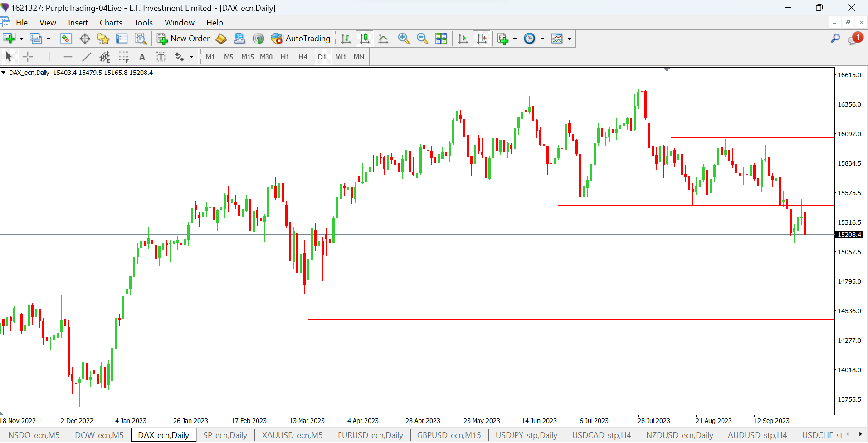This screenshot has width=868, height=443.
Task: Switch chart to line chart mode
Action: pos(383,39)
